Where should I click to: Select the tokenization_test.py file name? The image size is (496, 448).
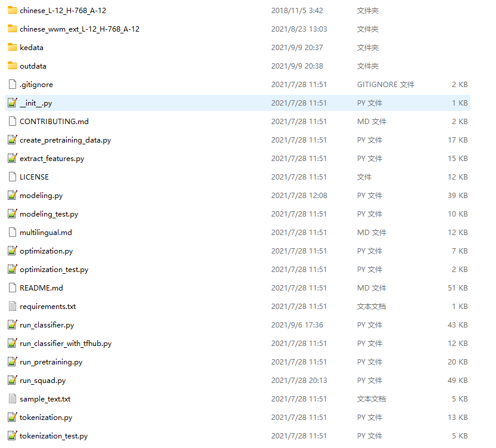click(54, 436)
